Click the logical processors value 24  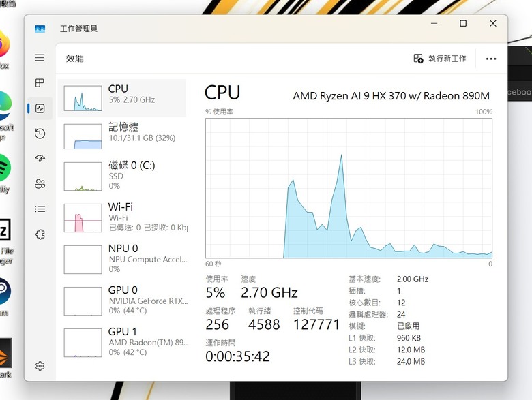coord(401,315)
